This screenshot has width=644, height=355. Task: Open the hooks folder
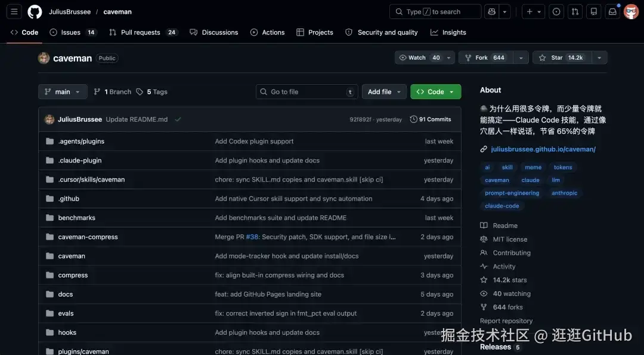point(67,332)
